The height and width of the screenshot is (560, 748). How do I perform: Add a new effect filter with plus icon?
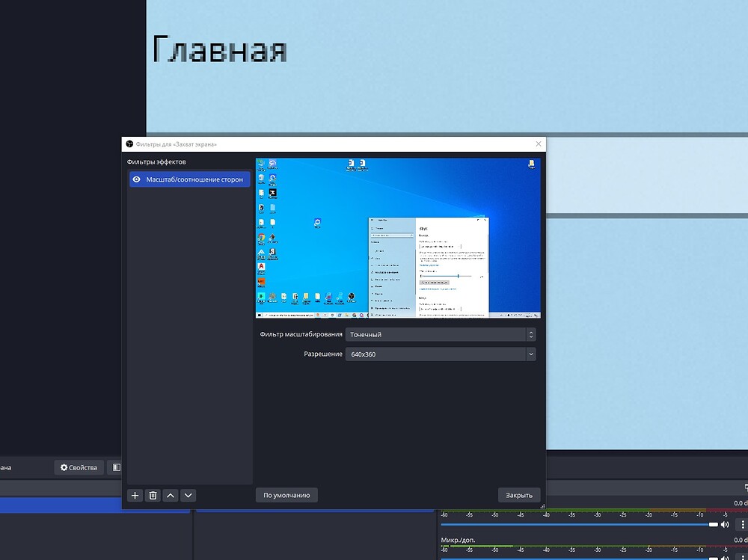(x=135, y=495)
